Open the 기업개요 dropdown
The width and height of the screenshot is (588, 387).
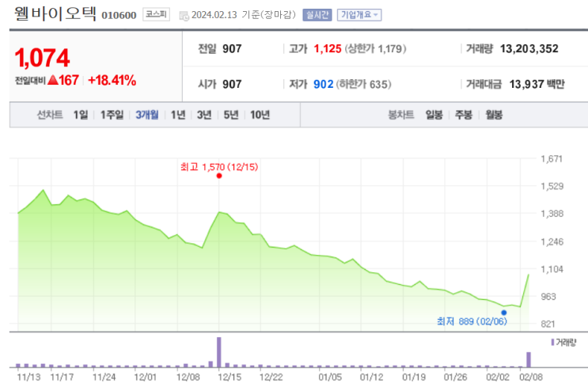click(x=359, y=15)
